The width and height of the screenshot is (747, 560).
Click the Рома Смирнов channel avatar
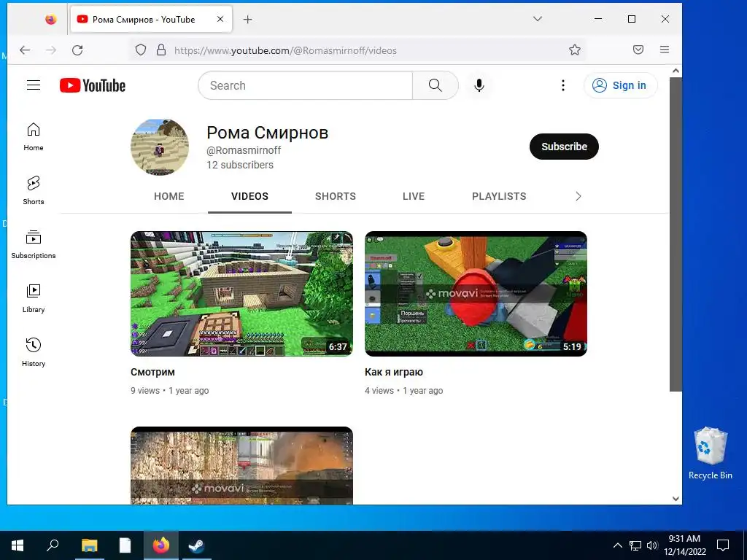click(x=160, y=147)
